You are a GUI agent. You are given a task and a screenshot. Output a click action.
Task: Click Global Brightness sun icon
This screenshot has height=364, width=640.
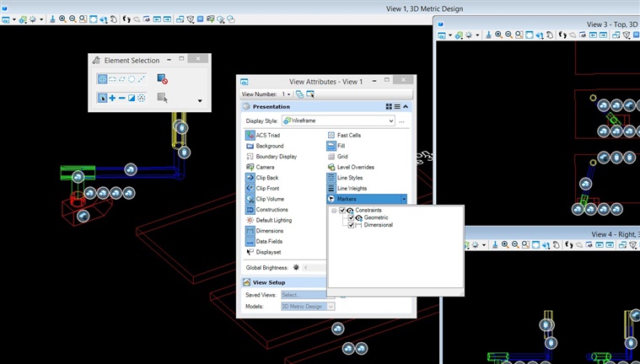pos(296,268)
